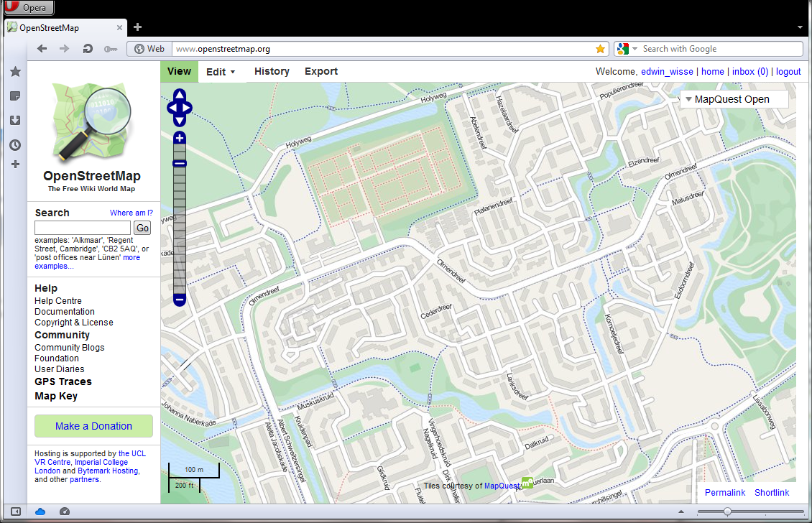Click the Make a Donation button
This screenshot has width=812, height=523.
click(x=93, y=426)
